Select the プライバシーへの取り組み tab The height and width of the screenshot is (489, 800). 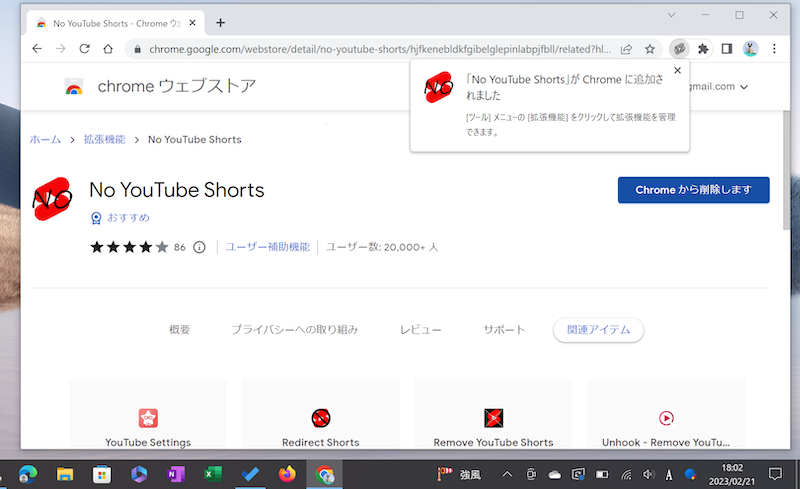coord(294,330)
